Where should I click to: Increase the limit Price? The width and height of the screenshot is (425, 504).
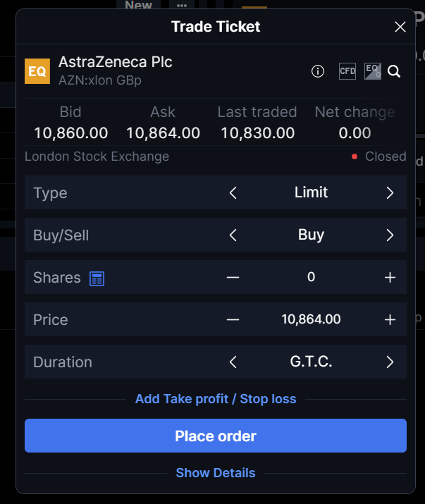point(390,320)
